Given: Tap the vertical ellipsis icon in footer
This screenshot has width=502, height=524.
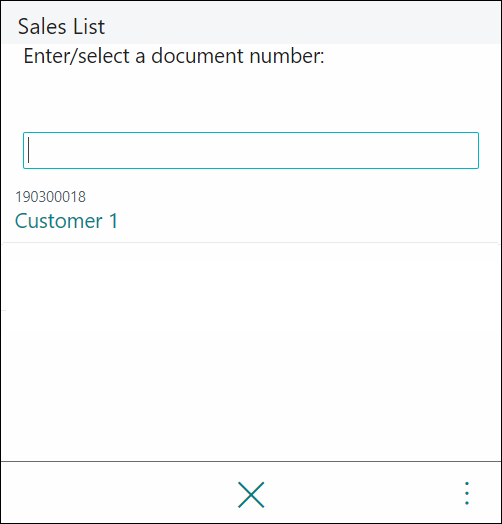Looking at the screenshot, I should click(x=467, y=493).
